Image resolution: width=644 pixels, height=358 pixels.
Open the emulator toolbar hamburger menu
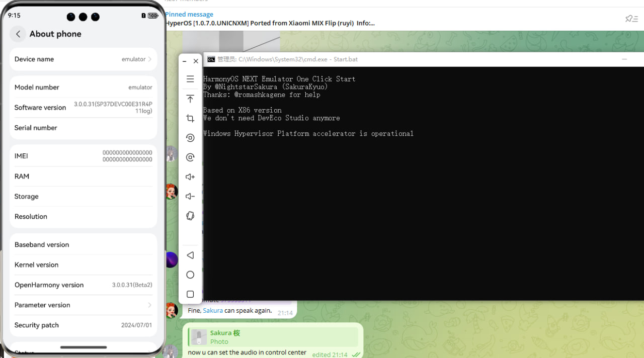coord(190,79)
